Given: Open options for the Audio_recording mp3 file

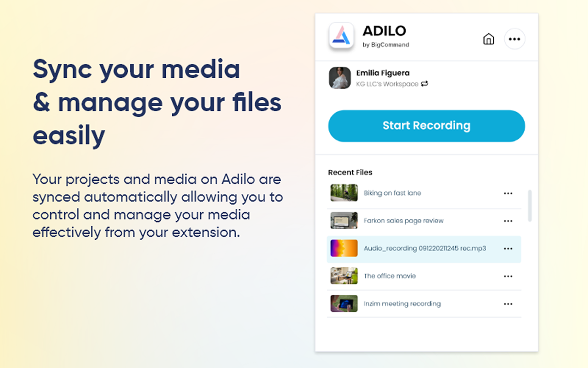Looking at the screenshot, I should coord(508,248).
